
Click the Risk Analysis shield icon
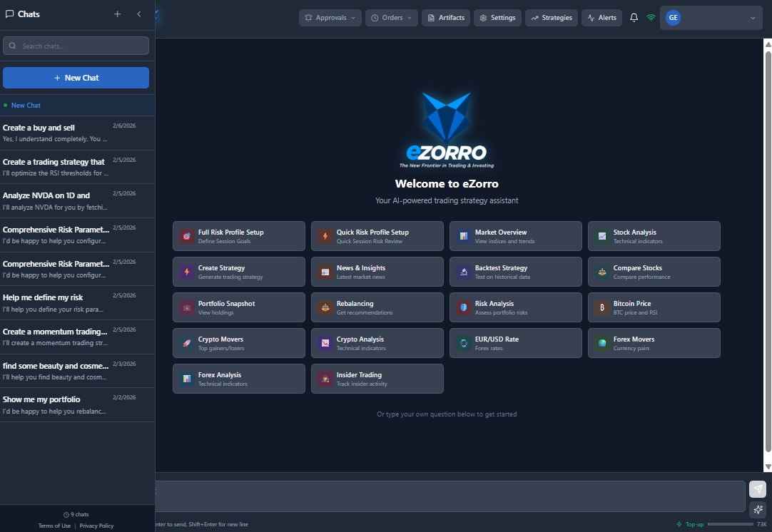click(x=463, y=307)
